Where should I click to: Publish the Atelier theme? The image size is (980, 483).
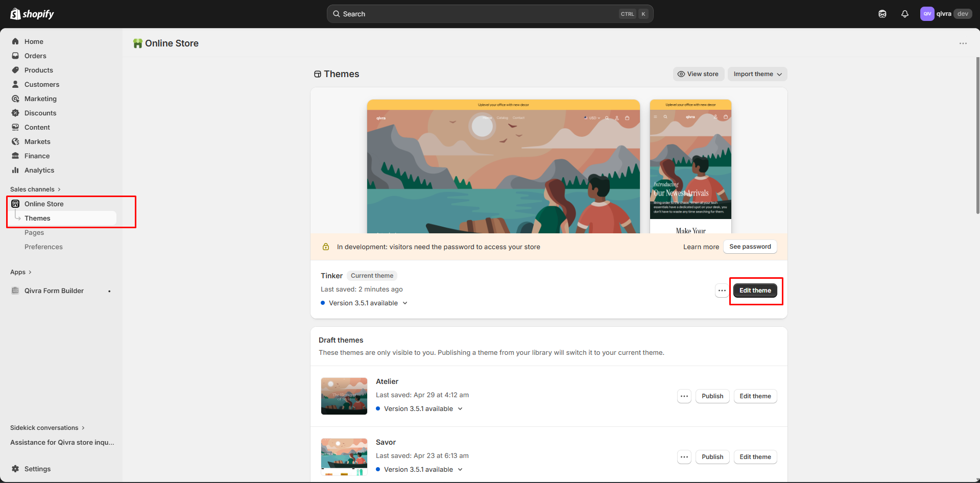click(x=712, y=396)
